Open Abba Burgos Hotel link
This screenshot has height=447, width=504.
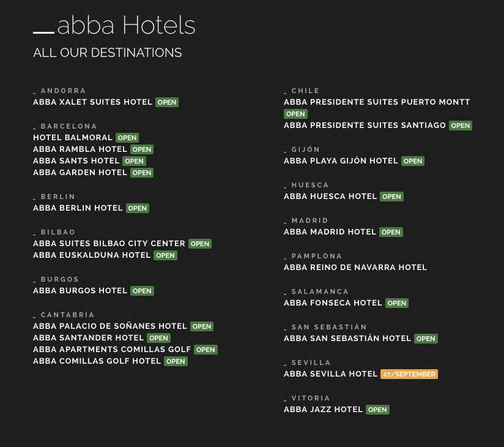click(80, 291)
